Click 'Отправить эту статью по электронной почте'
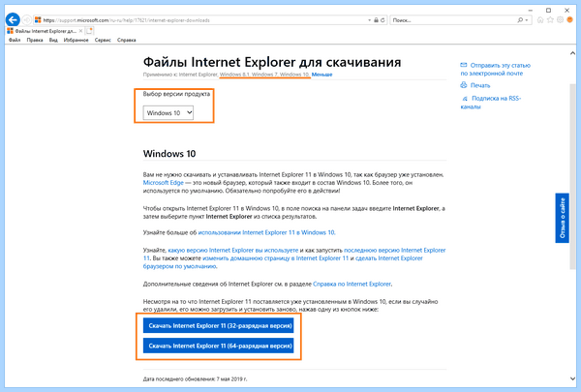Screen dimensions: 581x392 (496, 70)
